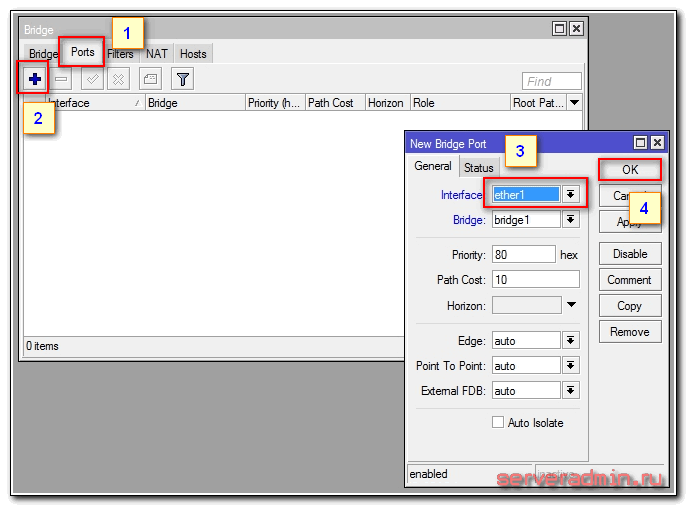Viewport: 688px width, 507px height.
Task: Open the Edge dropdown set to auto
Action: (571, 340)
